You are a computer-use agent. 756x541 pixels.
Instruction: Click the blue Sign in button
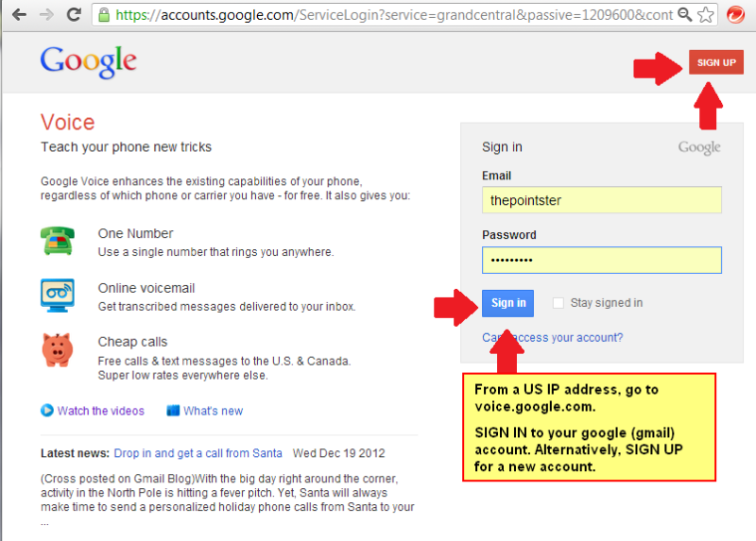pyautogui.click(x=507, y=303)
